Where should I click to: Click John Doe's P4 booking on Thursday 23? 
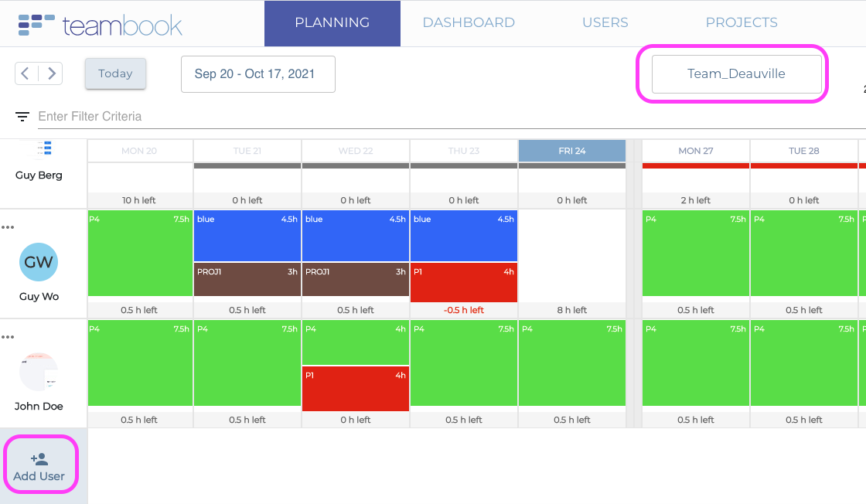(x=463, y=363)
